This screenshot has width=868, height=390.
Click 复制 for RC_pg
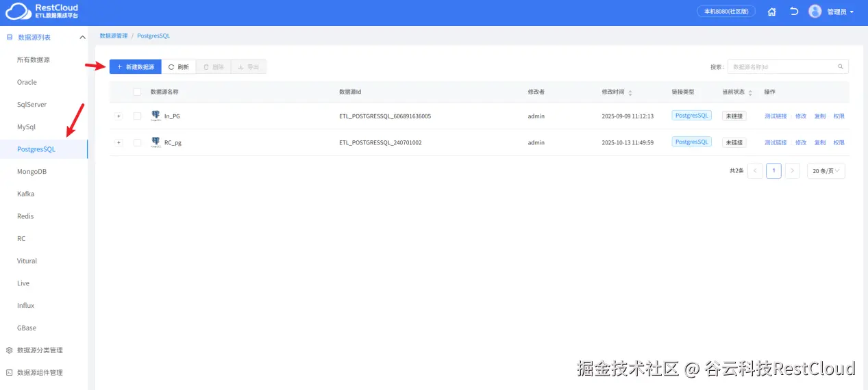coord(820,142)
